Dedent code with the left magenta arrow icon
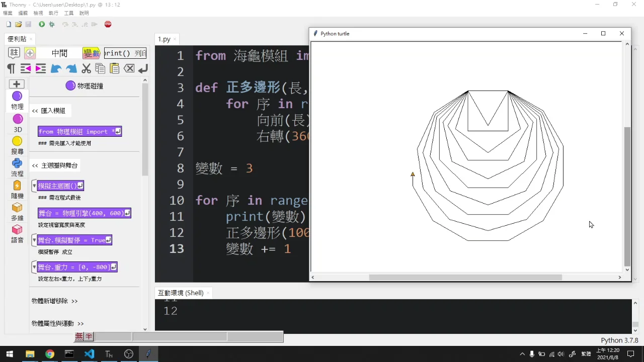Viewport: 644px width, 362px height. pos(26,68)
